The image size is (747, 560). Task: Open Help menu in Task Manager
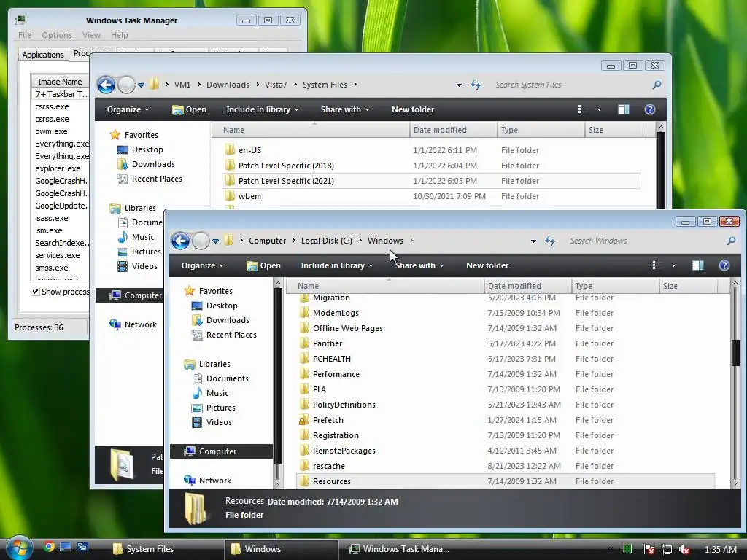(119, 35)
